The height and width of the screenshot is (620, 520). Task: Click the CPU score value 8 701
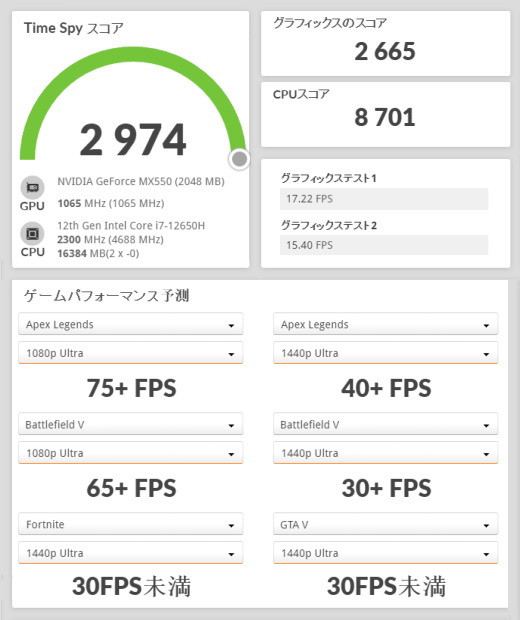point(385,117)
